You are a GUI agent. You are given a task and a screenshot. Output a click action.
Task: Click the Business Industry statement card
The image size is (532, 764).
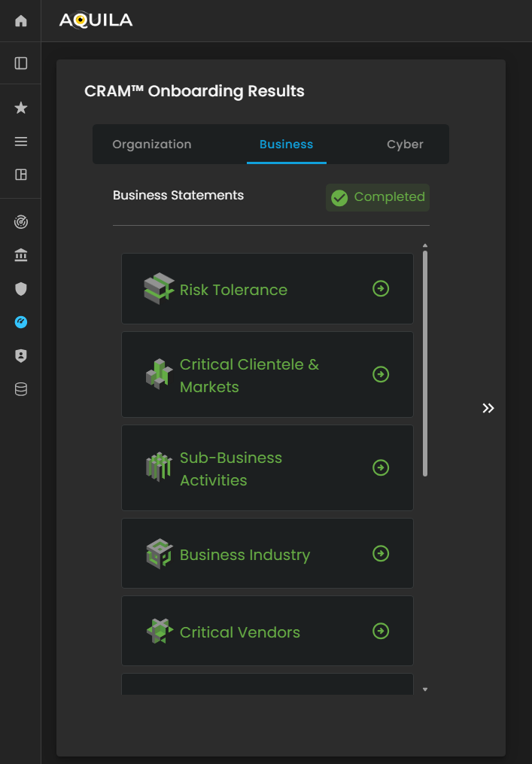tap(267, 553)
